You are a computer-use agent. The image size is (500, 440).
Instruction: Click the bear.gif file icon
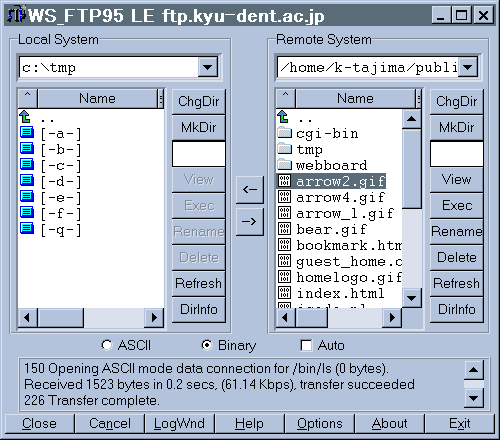click(284, 229)
